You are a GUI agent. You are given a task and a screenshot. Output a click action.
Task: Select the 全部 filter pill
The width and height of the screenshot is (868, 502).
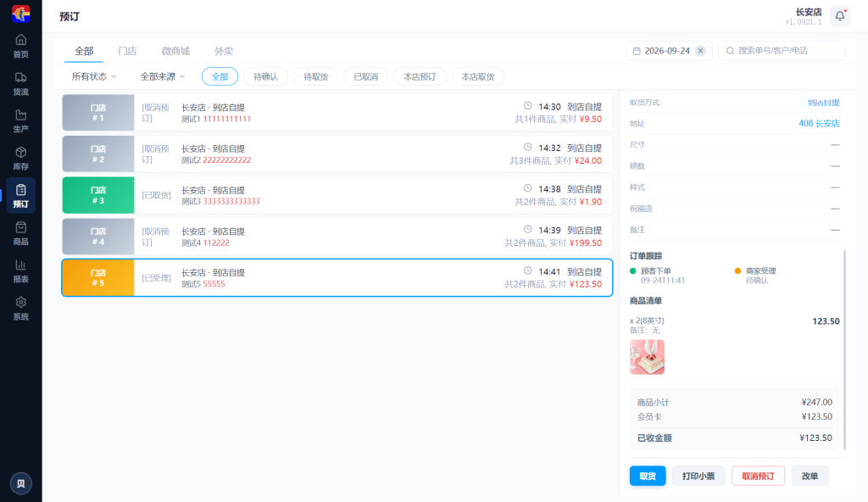pos(220,76)
